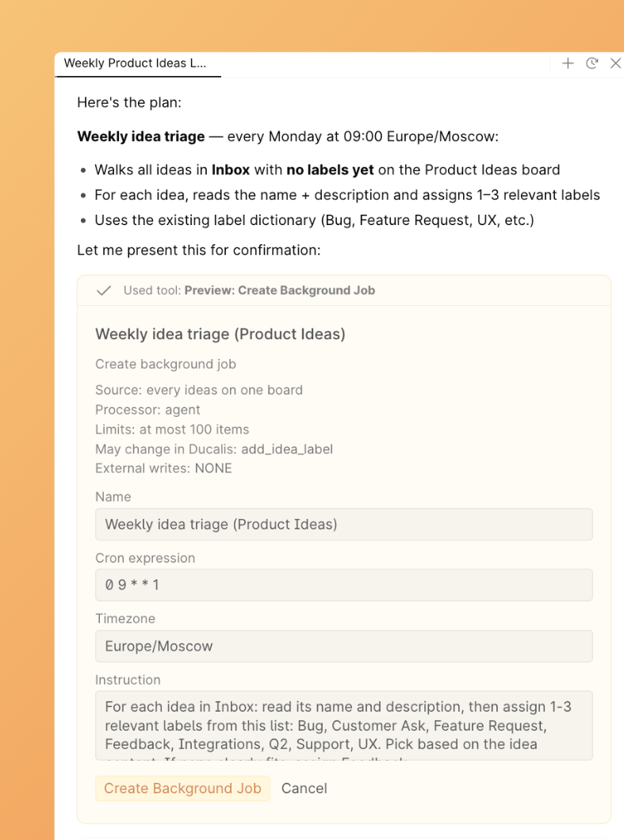Screen dimensions: 624x840
Task: Confirm with the Create Background Job button
Action: 182,788
